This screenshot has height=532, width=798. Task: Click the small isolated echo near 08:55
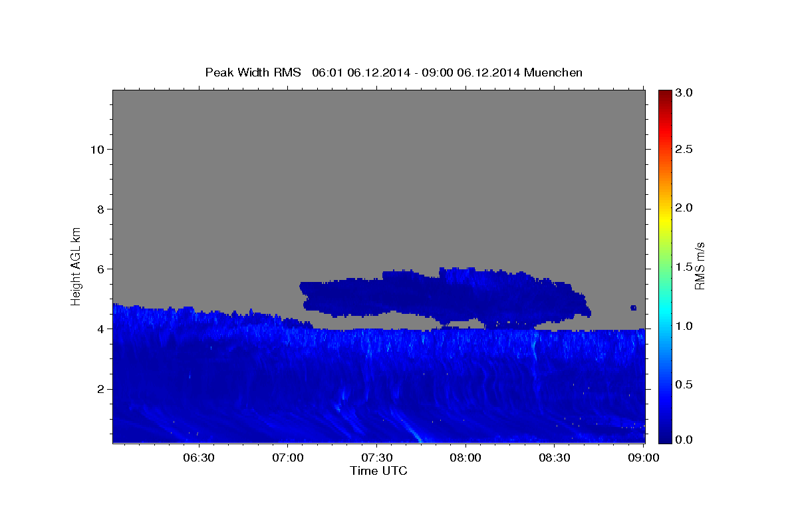[x=634, y=308]
